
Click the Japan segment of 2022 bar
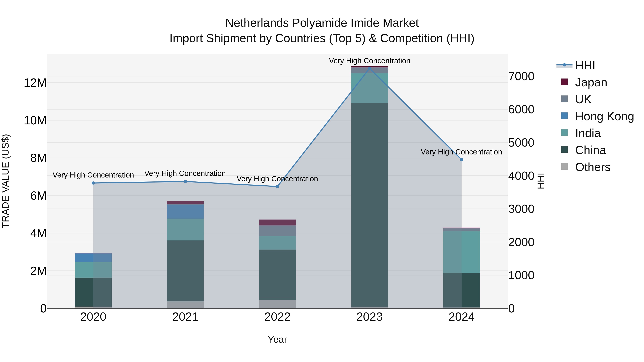[x=277, y=223]
